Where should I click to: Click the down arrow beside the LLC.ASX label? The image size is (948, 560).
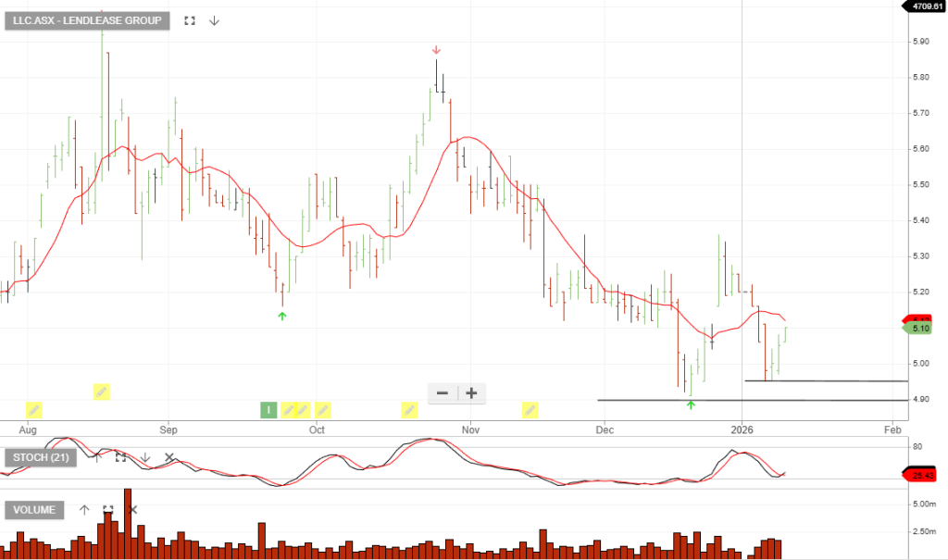click(x=214, y=20)
